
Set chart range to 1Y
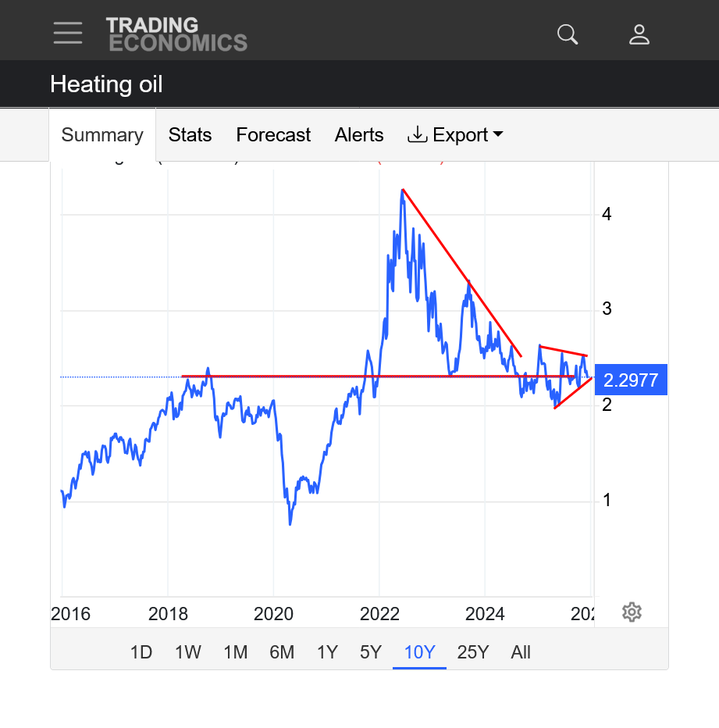[327, 652]
